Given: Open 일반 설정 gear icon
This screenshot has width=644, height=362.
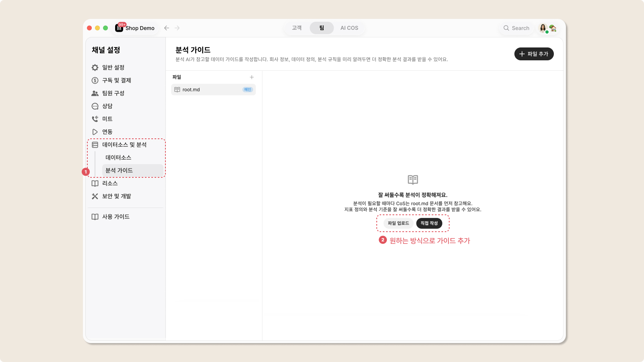Looking at the screenshot, I should (x=95, y=68).
